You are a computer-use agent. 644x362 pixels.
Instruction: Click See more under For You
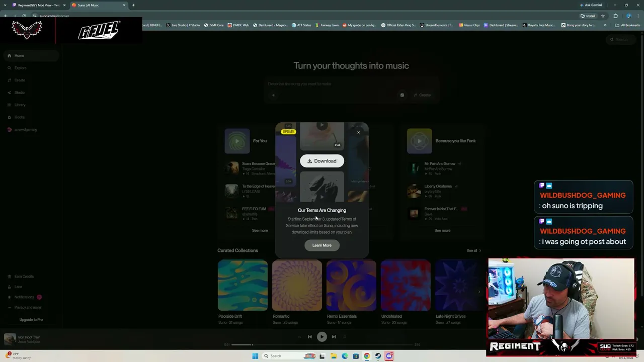click(260, 231)
